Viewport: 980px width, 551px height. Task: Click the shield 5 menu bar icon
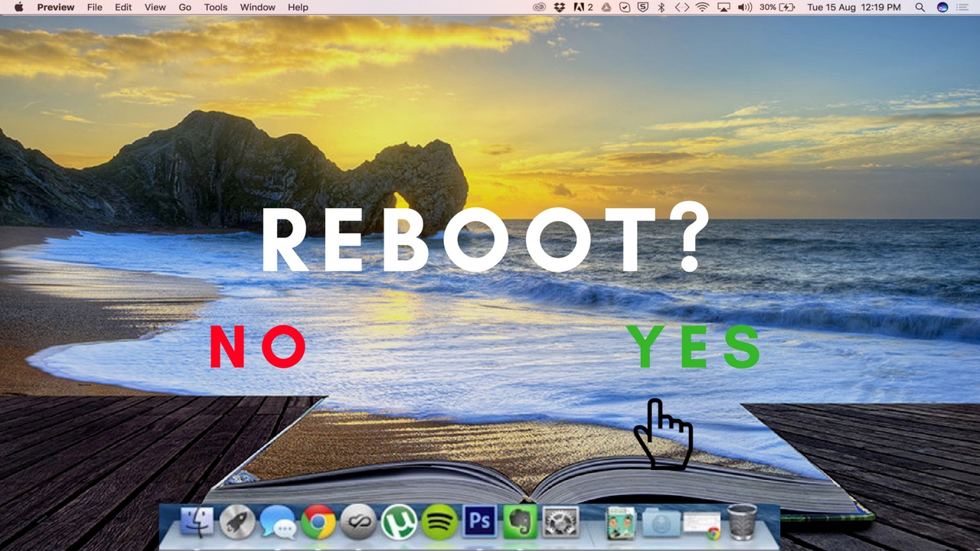coord(644,7)
